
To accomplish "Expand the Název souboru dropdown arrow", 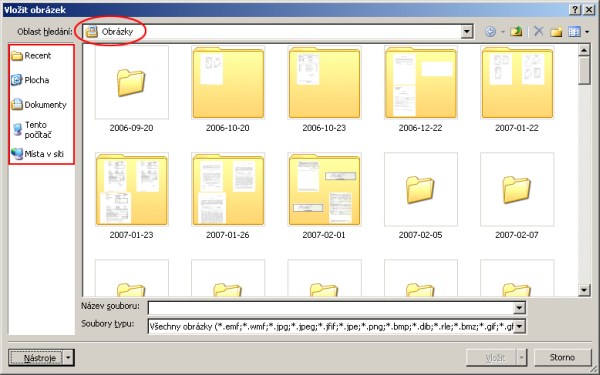I will [x=519, y=307].
